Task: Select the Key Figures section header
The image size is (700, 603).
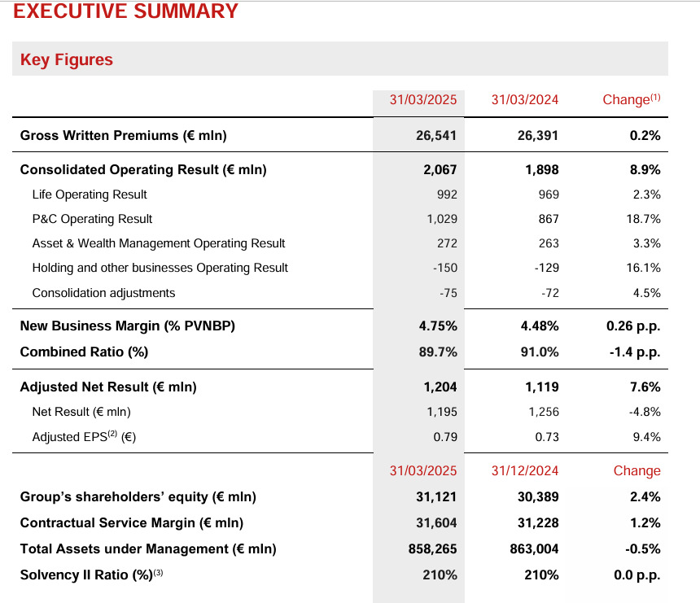Action: click(x=66, y=59)
